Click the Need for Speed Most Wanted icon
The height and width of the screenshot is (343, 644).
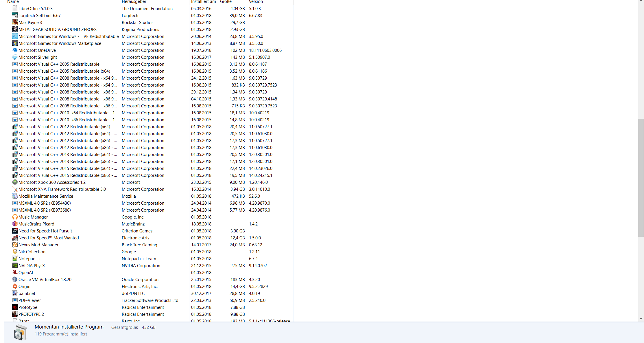click(15, 238)
